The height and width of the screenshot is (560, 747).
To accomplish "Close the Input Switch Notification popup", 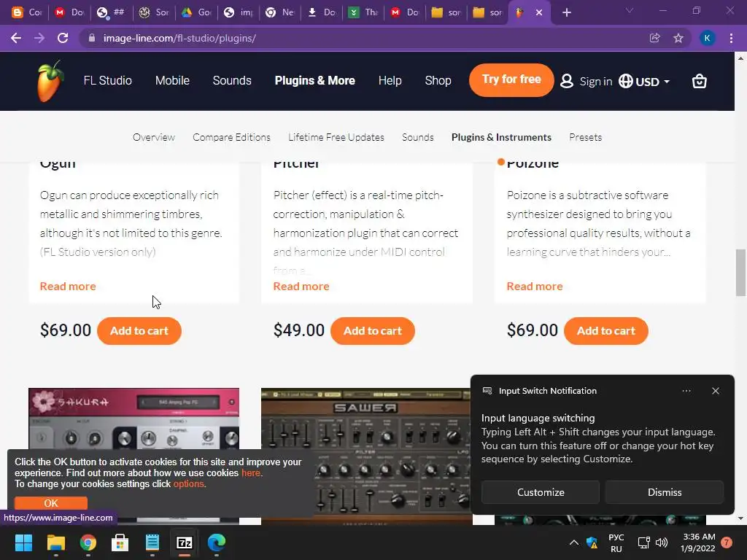I will (x=715, y=391).
